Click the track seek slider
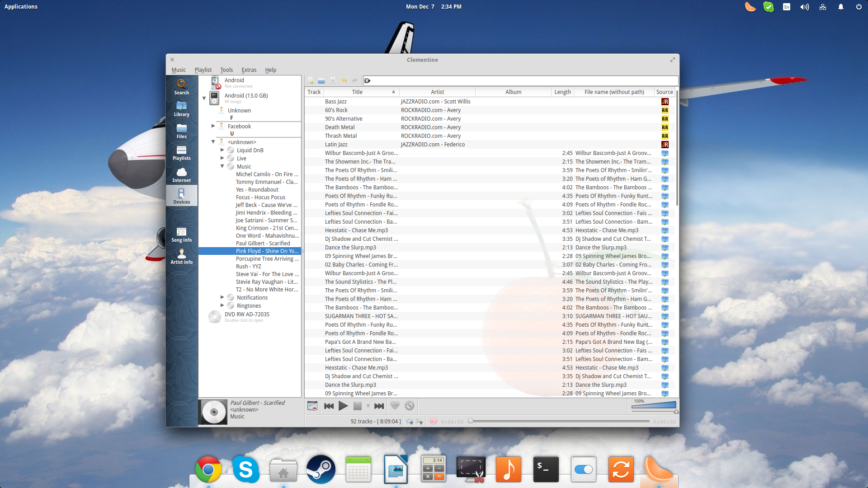The height and width of the screenshot is (488, 868). 559,421
